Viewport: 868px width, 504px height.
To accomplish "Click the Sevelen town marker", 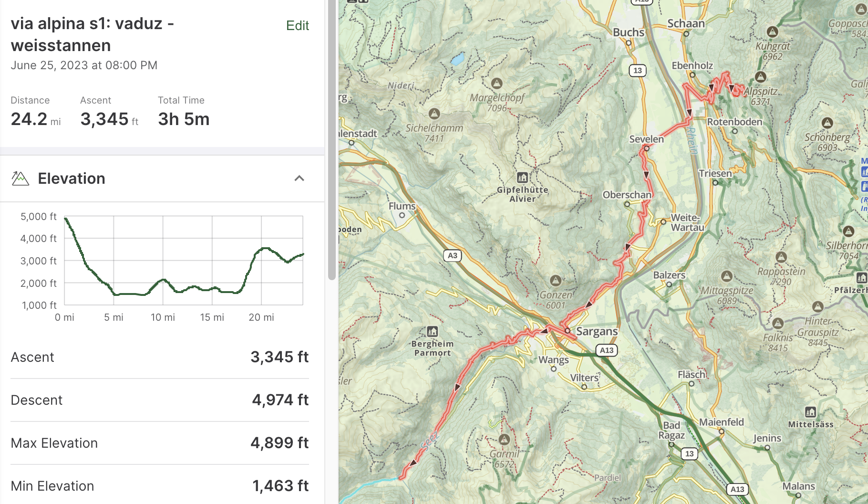I will click(x=646, y=148).
